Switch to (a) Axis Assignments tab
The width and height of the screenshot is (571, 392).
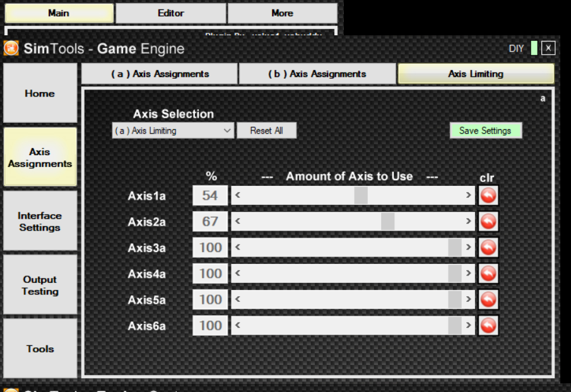[160, 74]
